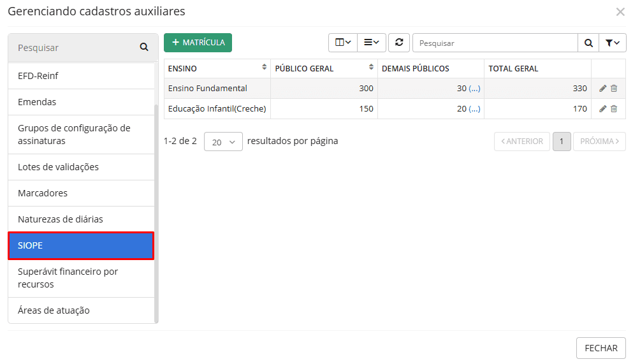Close the dialog with the X icon
The width and height of the screenshot is (633, 364).
pos(620,11)
